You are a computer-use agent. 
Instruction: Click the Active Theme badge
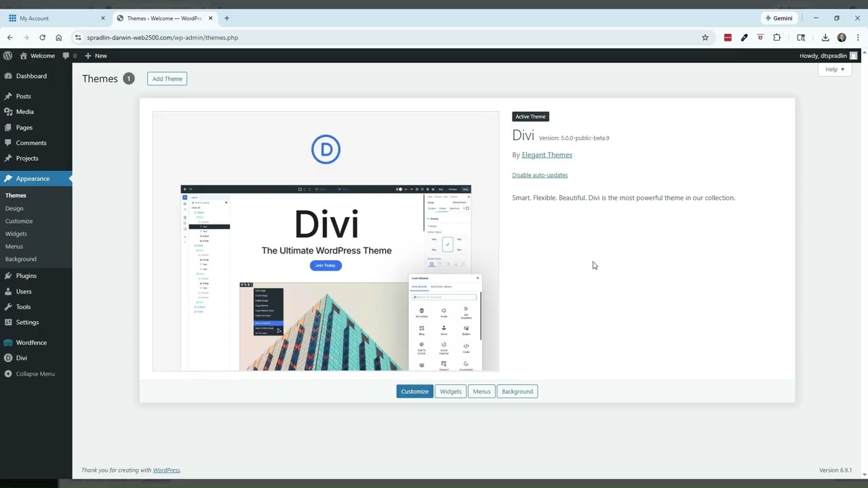pyautogui.click(x=530, y=117)
